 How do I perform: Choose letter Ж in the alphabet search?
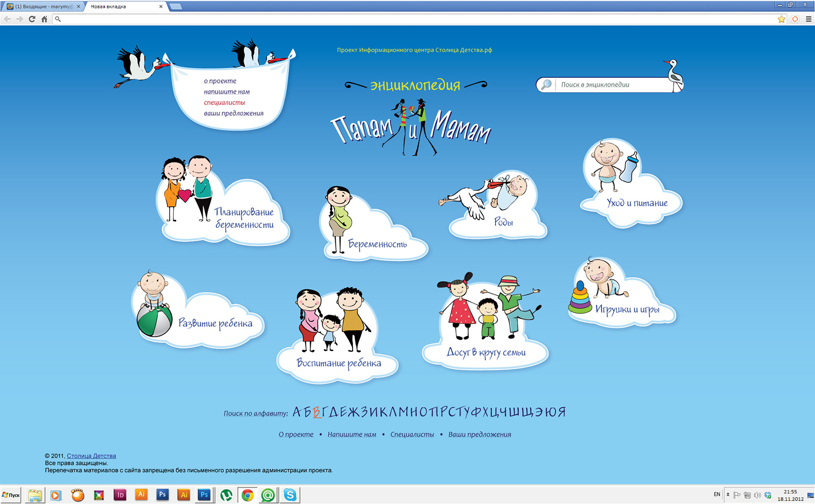click(353, 412)
